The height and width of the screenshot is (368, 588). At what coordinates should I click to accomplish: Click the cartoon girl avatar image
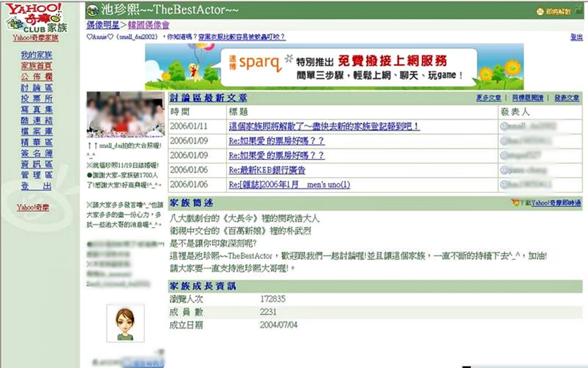click(x=125, y=323)
